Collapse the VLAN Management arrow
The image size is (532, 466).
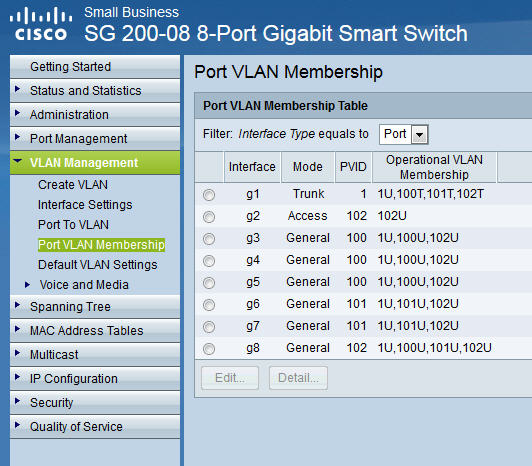pyautogui.click(x=18, y=161)
